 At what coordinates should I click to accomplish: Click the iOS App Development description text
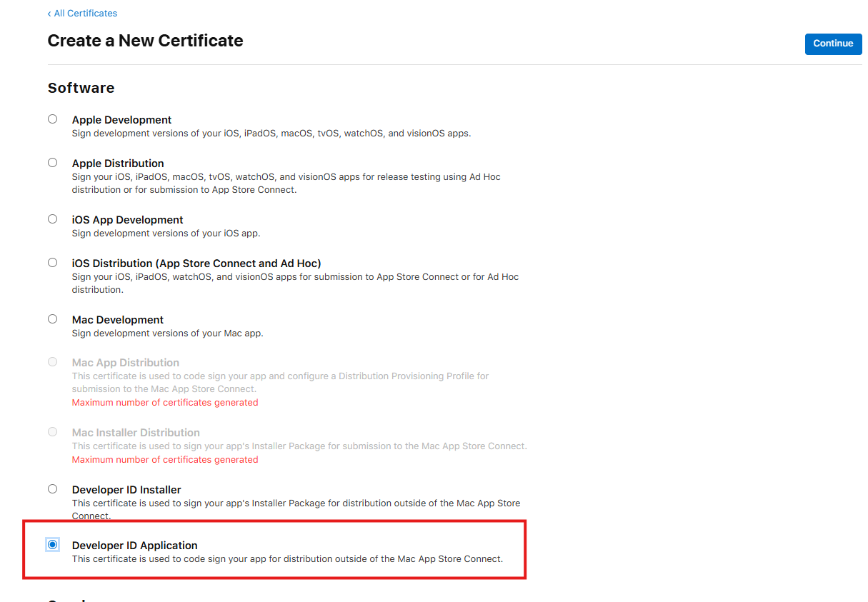pos(166,234)
